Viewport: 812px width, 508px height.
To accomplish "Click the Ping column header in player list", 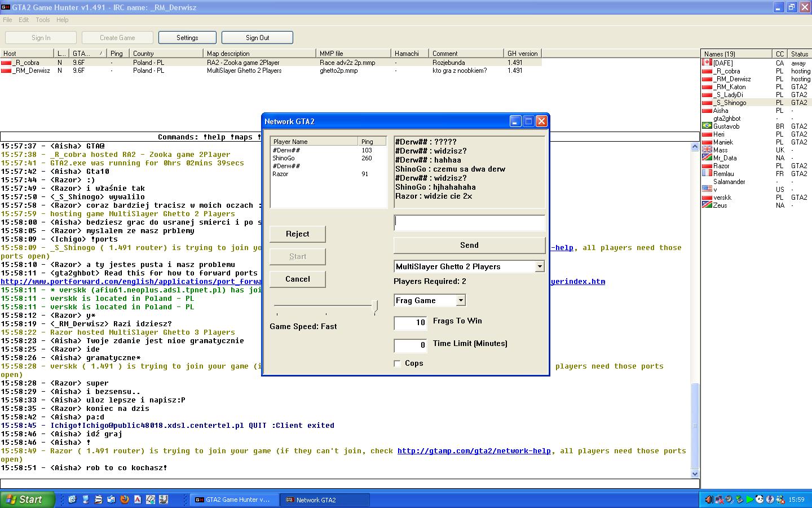I will point(372,142).
